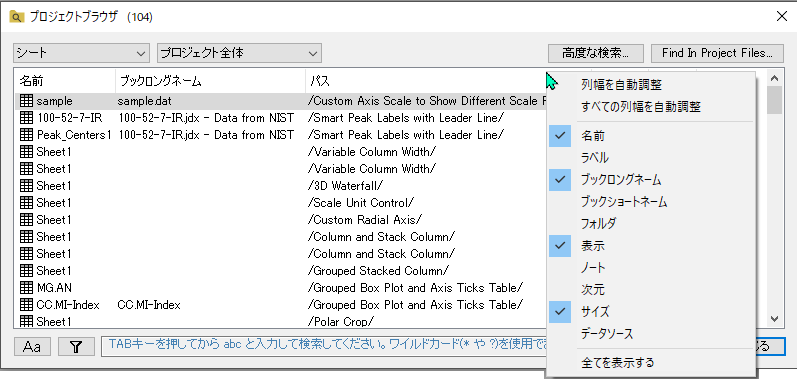Click the 高度な検索... button
The height and width of the screenshot is (379, 797).
596,53
